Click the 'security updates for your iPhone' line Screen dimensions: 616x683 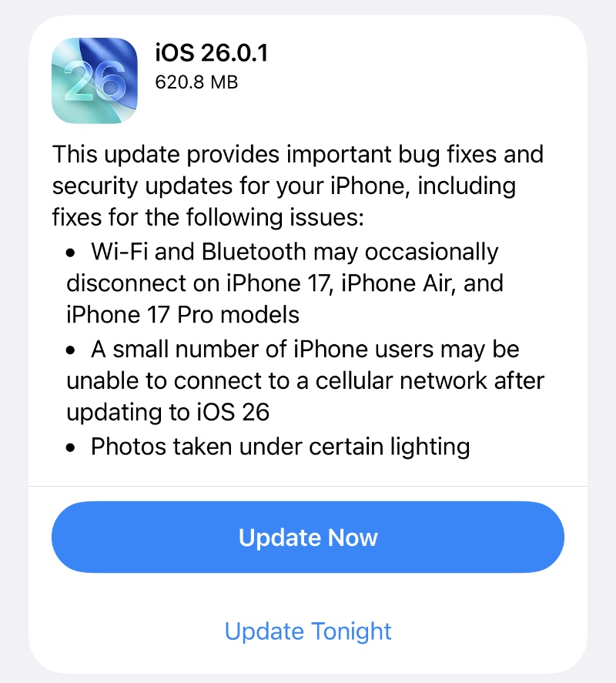284,186
